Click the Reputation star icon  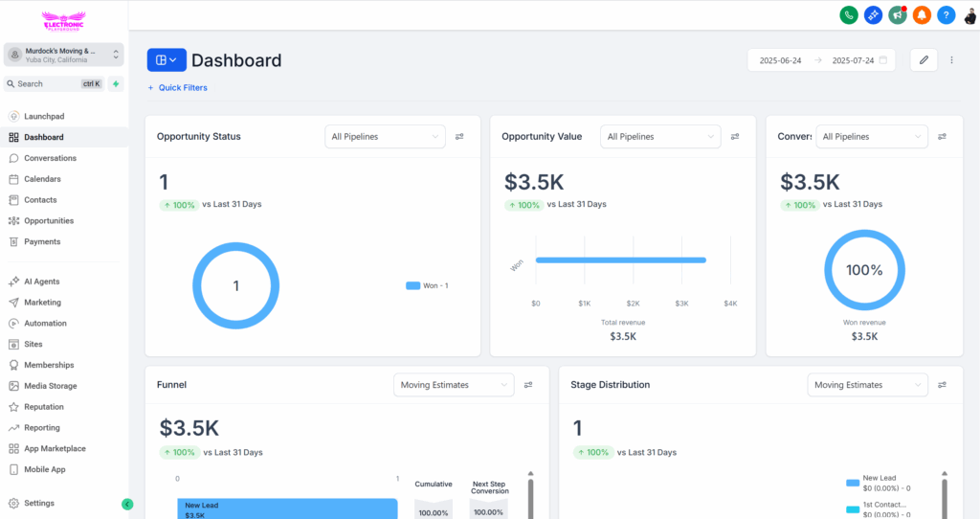pos(13,406)
